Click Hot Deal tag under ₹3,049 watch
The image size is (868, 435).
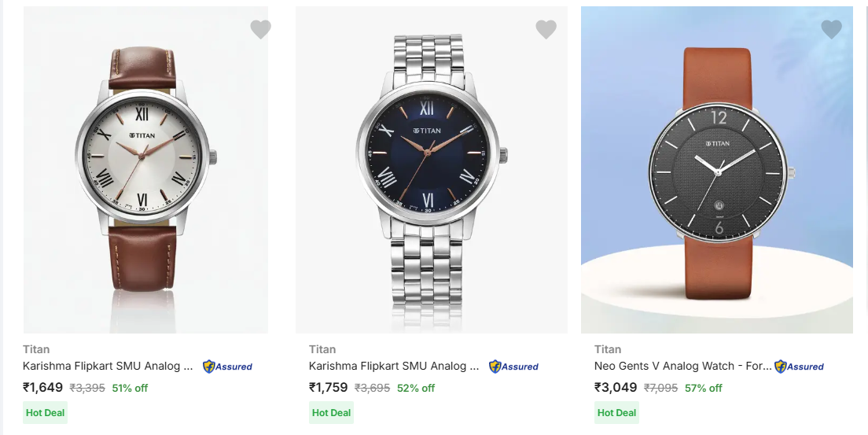pos(617,412)
